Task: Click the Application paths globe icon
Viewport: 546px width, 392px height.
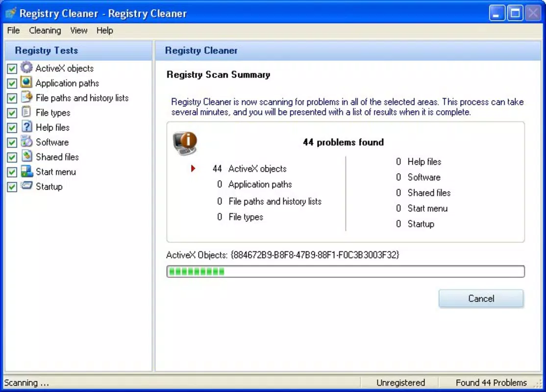Action: (26, 82)
